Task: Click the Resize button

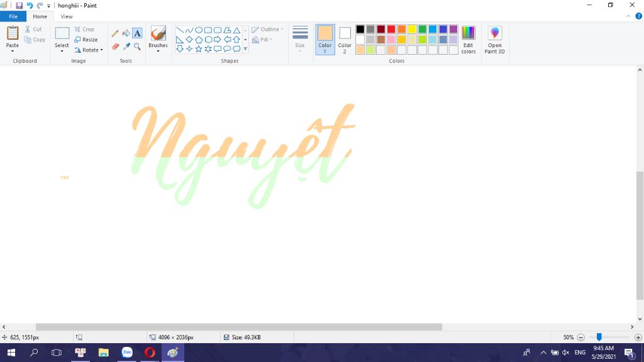Action: pos(86,40)
